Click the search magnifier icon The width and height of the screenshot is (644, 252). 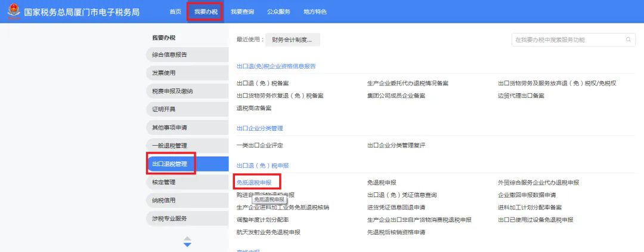pyautogui.click(x=628, y=40)
